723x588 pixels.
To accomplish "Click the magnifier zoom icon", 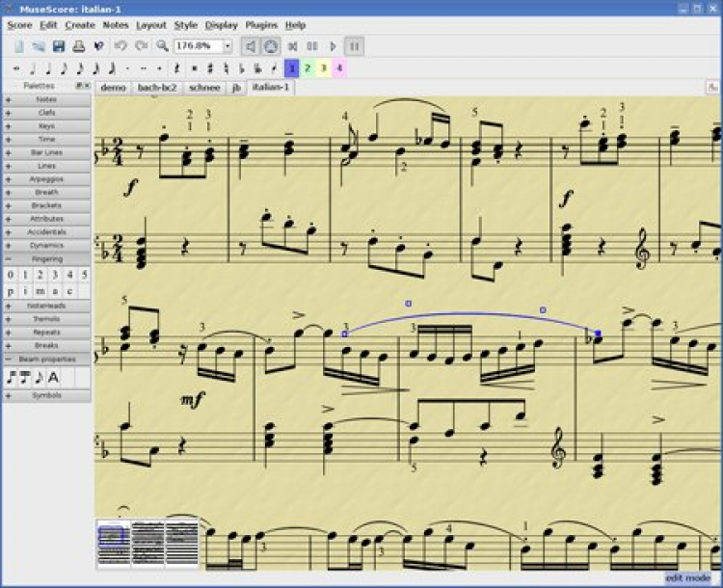I will (162, 45).
